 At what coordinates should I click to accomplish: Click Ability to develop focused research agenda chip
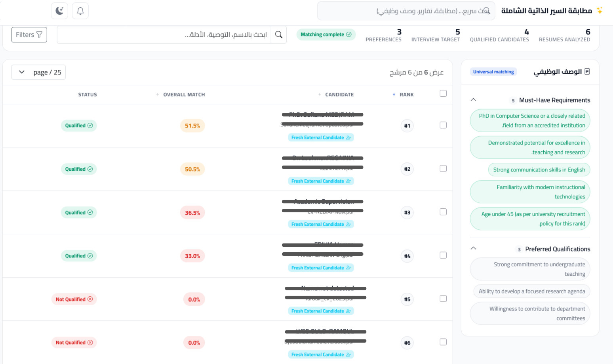pyautogui.click(x=532, y=291)
